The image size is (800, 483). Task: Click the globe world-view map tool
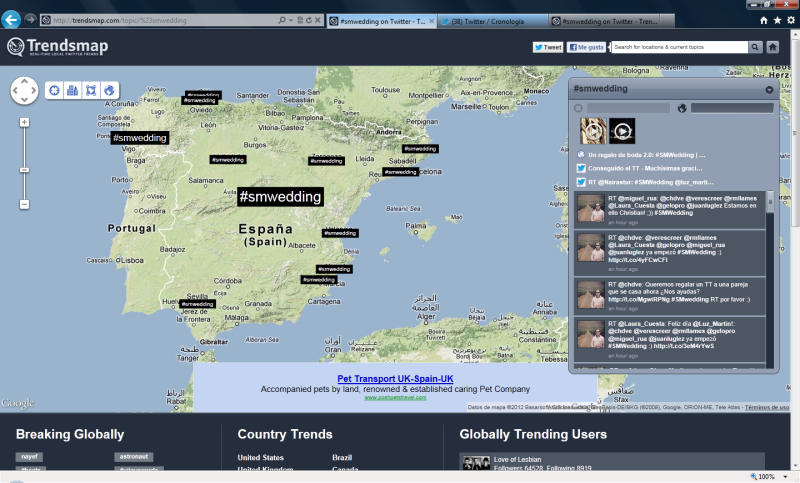(x=109, y=90)
